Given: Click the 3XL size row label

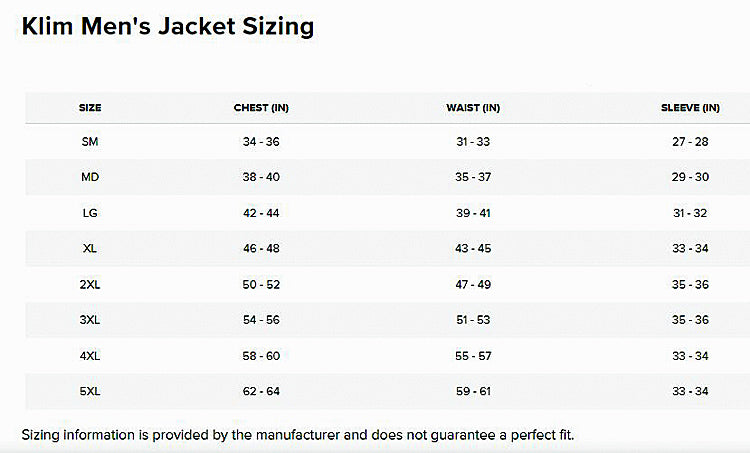Looking at the screenshot, I should (x=90, y=320).
